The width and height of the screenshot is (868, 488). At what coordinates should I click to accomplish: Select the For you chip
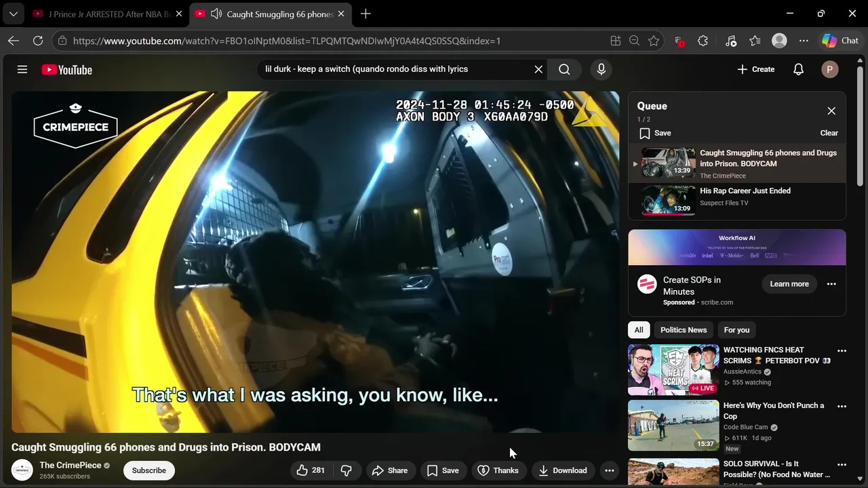[736, 330]
